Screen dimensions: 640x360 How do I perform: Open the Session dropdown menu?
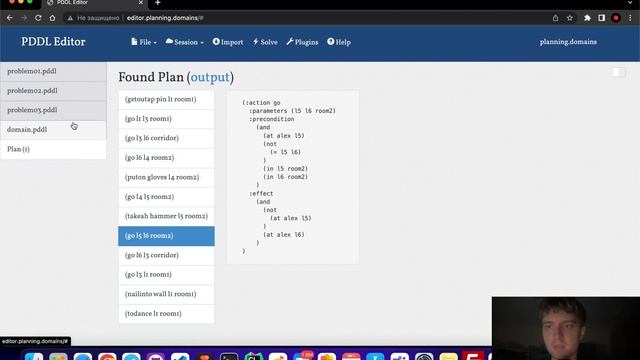pos(184,42)
